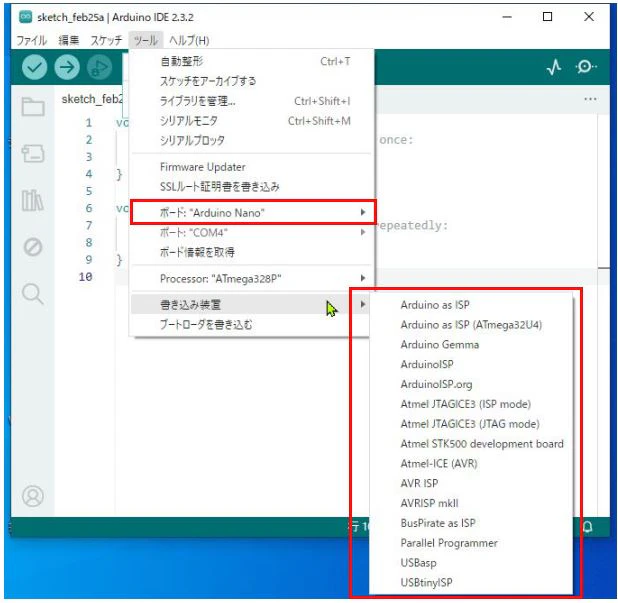Open the Search sidebar icon
The image size is (618, 603).
(33, 294)
